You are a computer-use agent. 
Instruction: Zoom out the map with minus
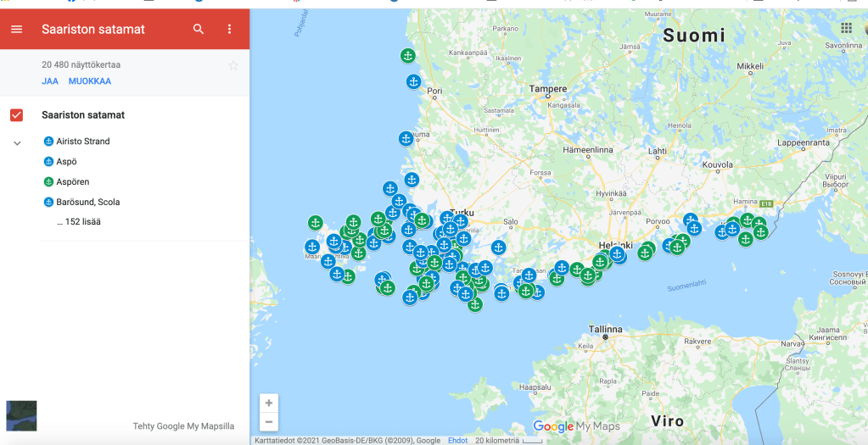coord(269,422)
